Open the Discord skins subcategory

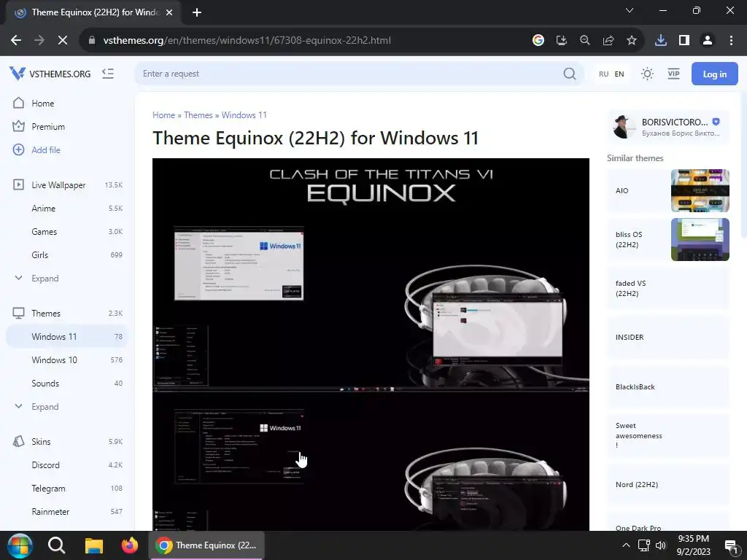(66, 464)
